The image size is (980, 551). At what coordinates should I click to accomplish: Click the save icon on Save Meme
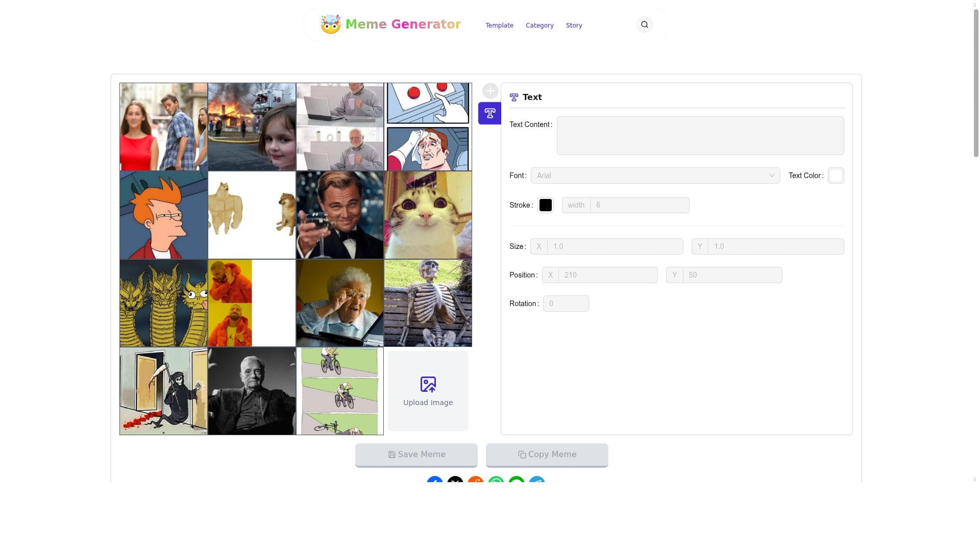391,455
